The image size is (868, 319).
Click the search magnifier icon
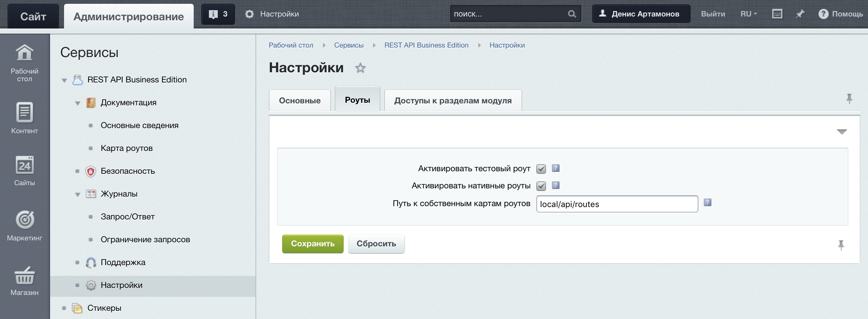click(x=572, y=14)
